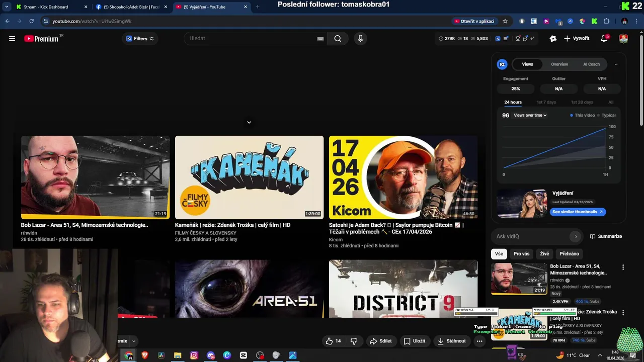The height and width of the screenshot is (362, 644).
Task: Click the Uložit save button
Action: point(414,341)
